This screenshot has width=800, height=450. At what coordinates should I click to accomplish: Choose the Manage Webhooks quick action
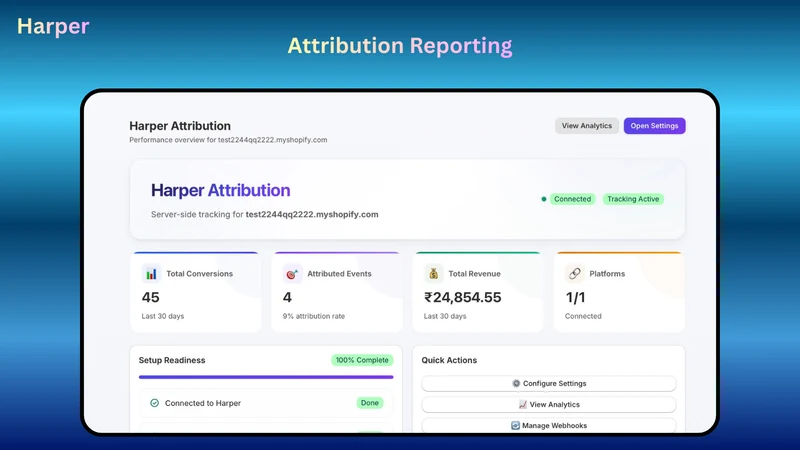click(x=548, y=425)
